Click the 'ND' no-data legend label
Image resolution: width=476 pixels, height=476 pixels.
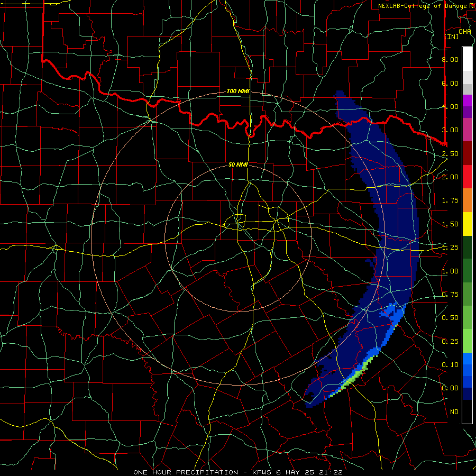click(454, 412)
